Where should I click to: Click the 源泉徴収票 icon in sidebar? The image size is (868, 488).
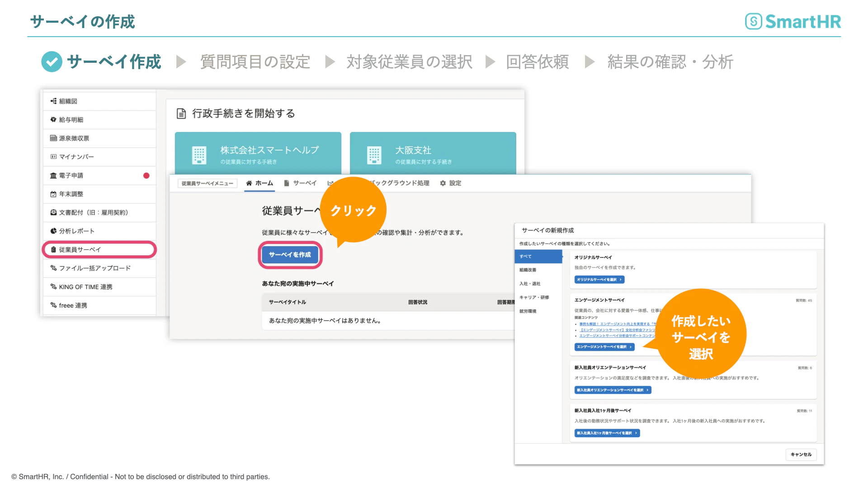[x=53, y=138]
